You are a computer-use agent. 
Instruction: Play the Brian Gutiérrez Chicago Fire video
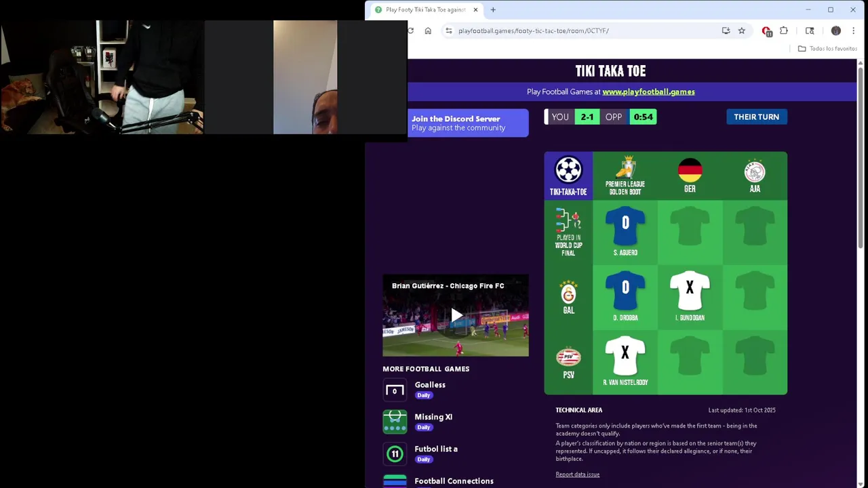pos(456,315)
